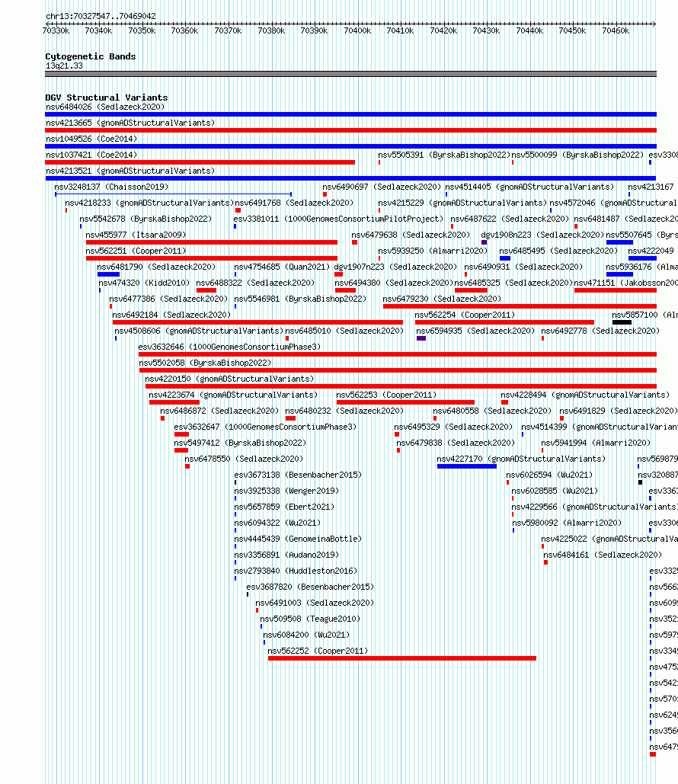Click nsv6094322 (Wu2021) label
The width and height of the screenshot is (678, 784).
(x=277, y=523)
